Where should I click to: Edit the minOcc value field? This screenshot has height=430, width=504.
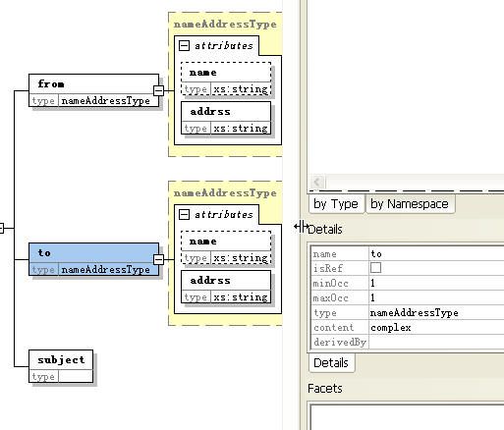[x=436, y=283]
